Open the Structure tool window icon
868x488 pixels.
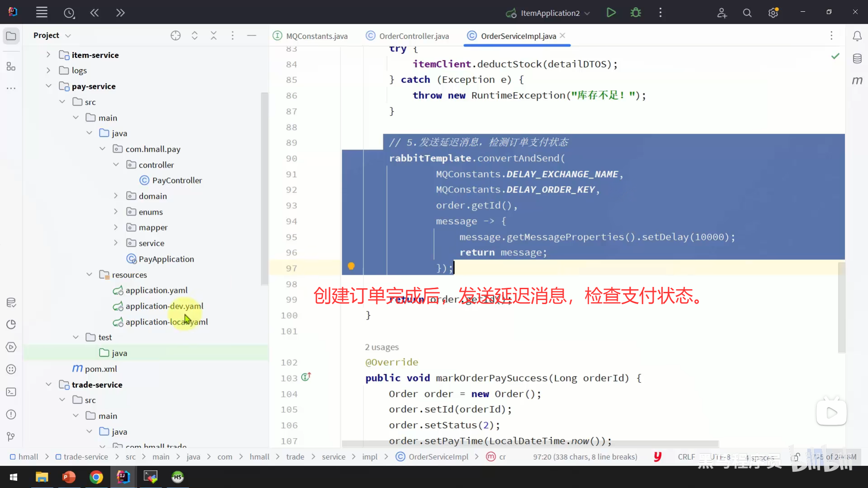(11, 67)
